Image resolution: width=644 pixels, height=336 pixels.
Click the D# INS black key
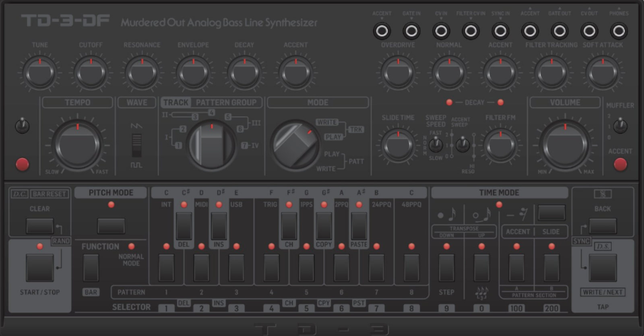coord(219,226)
